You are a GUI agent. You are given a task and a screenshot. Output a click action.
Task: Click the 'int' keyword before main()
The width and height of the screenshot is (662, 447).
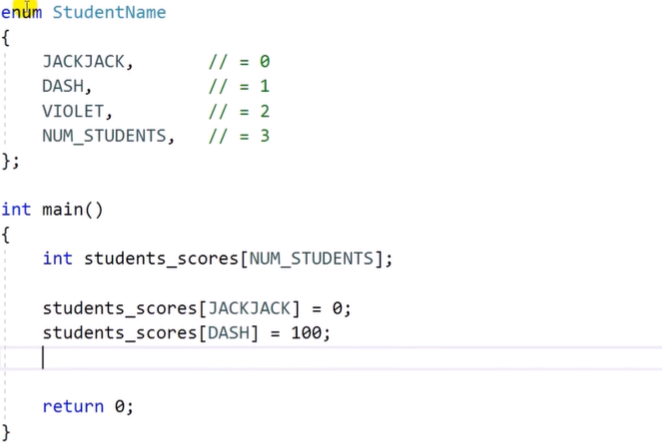[x=16, y=209]
